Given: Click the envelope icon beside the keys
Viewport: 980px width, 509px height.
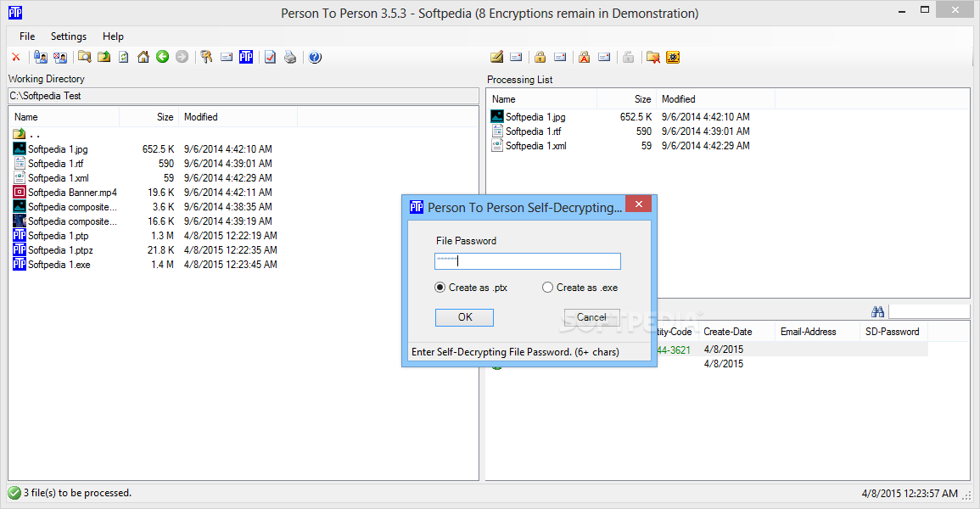Looking at the screenshot, I should 227,58.
